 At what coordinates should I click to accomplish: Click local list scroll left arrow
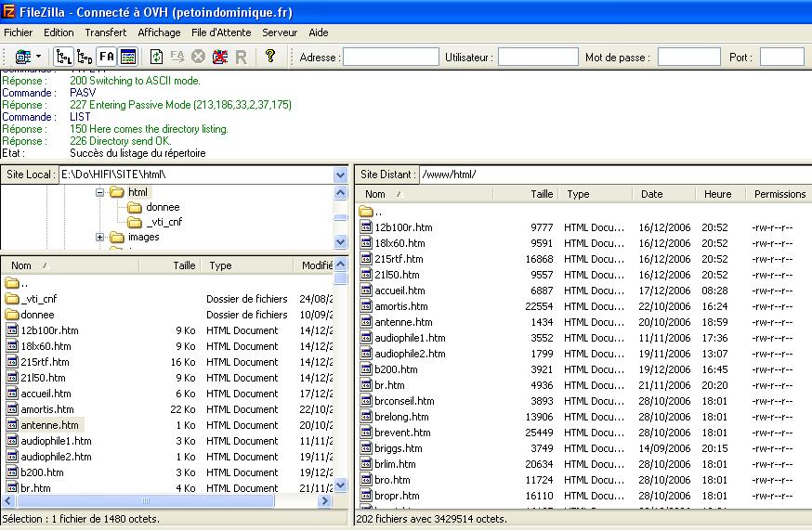(7, 501)
